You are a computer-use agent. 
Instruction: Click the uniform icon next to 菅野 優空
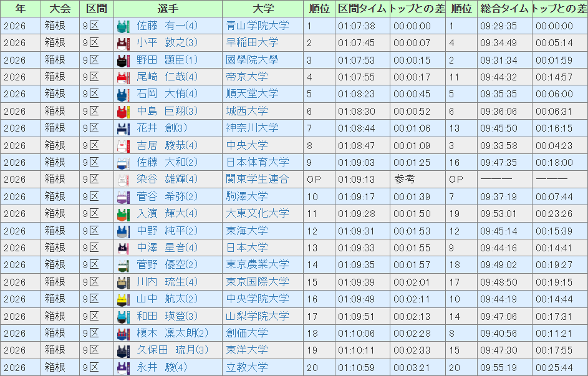[123, 265]
